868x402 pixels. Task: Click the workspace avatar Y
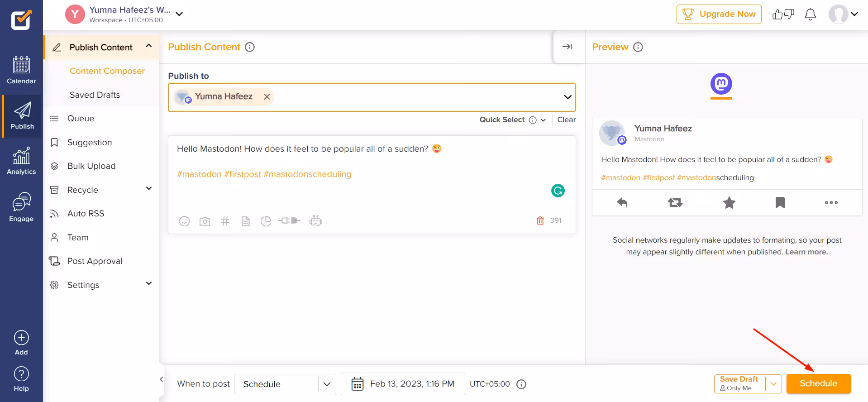[x=75, y=14]
